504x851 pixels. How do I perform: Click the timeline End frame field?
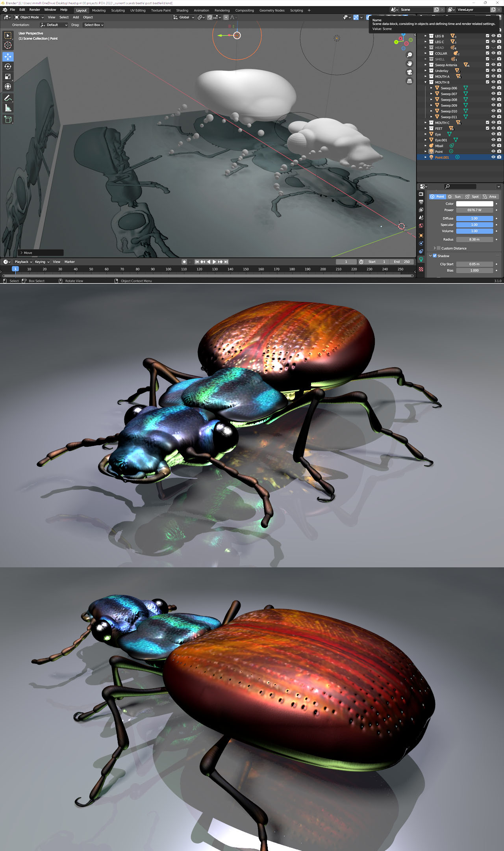[x=402, y=262]
